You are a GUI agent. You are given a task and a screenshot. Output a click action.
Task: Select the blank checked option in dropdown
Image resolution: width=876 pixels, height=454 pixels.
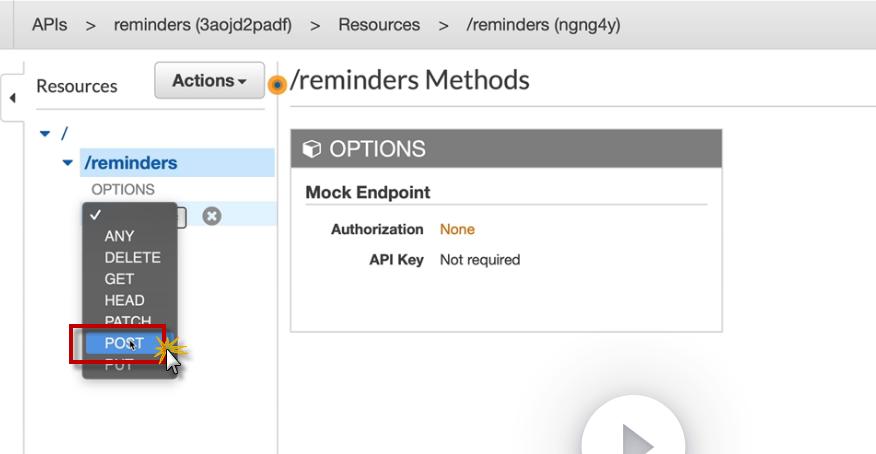[129, 215]
